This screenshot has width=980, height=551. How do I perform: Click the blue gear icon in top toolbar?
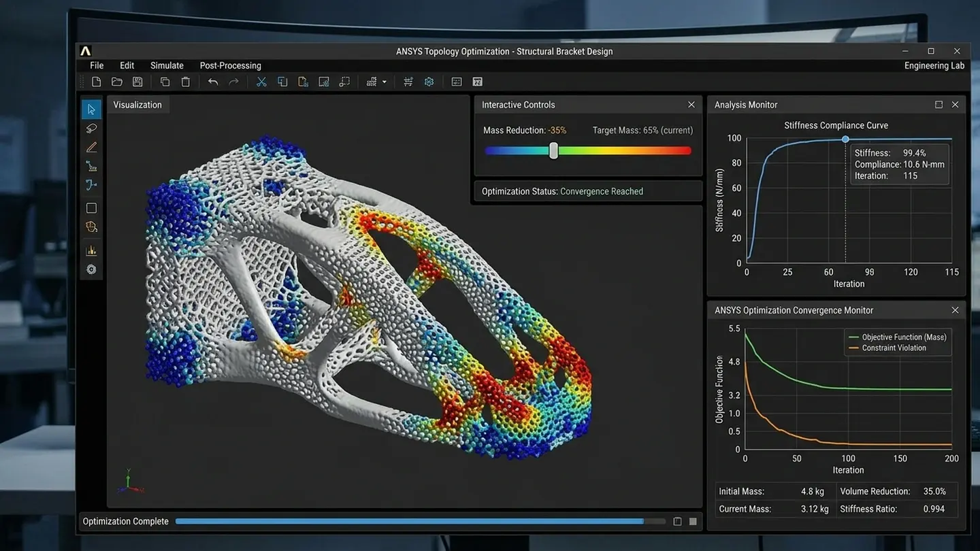429,82
